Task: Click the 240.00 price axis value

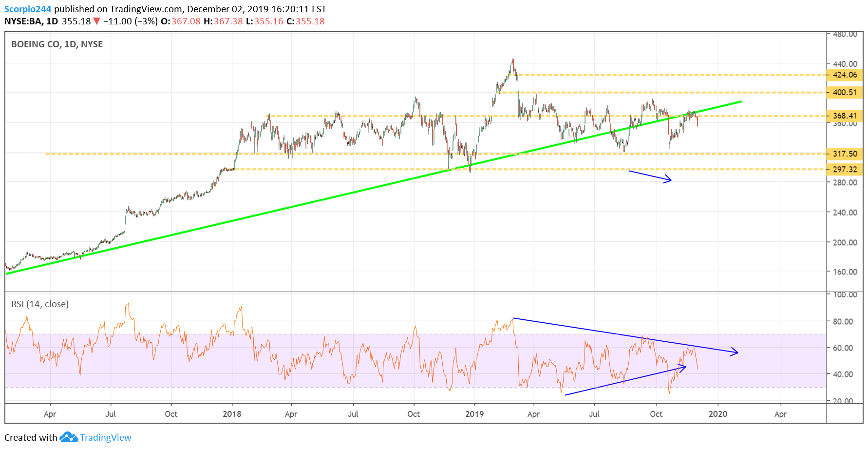Action: coord(845,213)
